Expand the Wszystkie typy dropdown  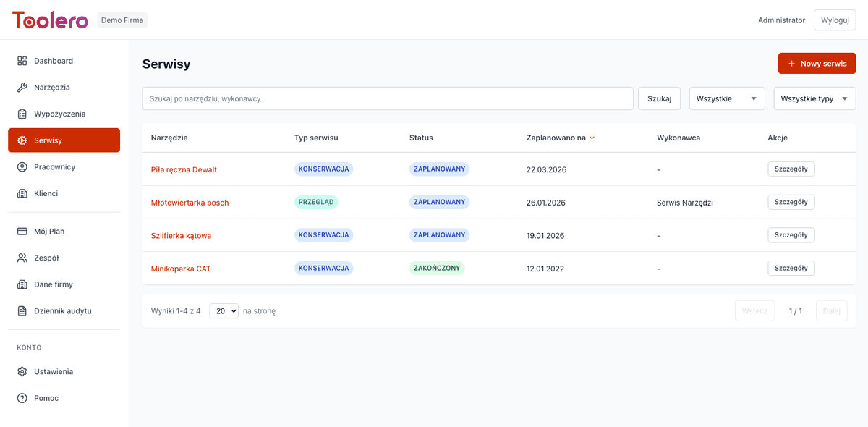814,98
